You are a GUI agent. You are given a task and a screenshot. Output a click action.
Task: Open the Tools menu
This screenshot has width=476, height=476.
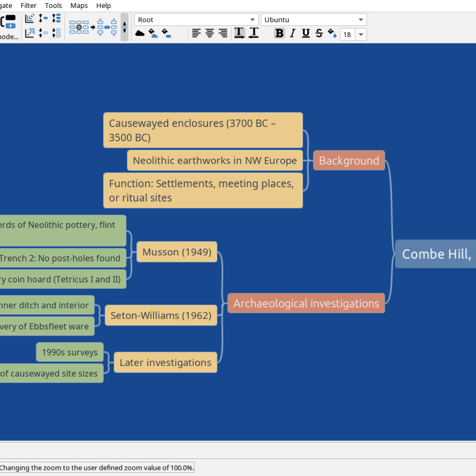[x=53, y=5]
